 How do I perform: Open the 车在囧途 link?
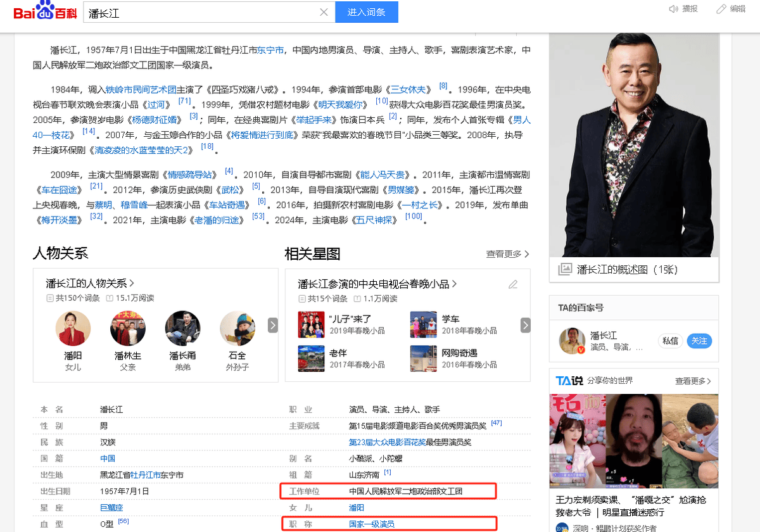58,189
